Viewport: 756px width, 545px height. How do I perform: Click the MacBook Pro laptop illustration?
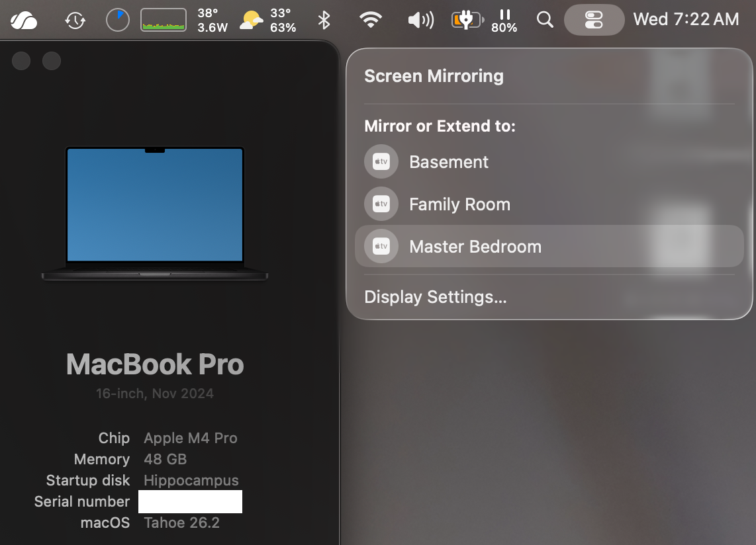click(x=155, y=214)
